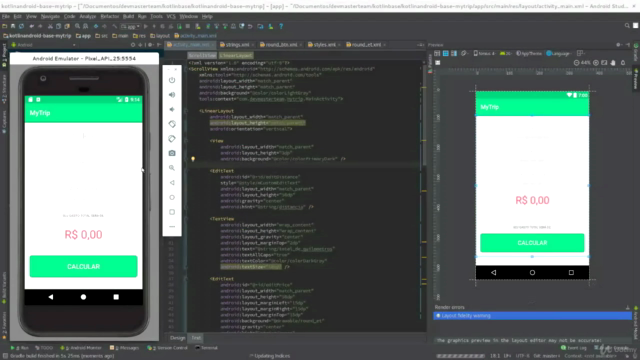Click the Cut scissors toolbar icon
This screenshot has width=640, height=360.
[x=50, y=26]
